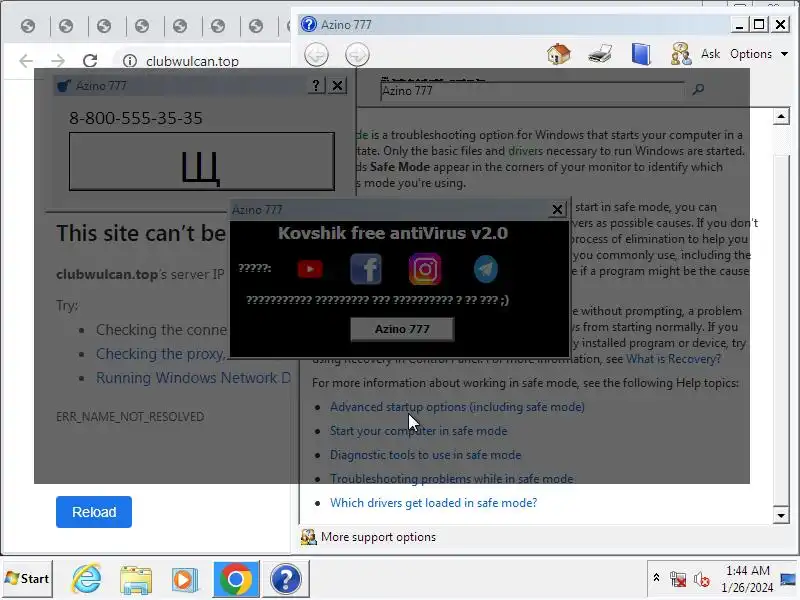The width and height of the screenshot is (800, 600).
Task: Open Windows Media Player from taskbar
Action: (185, 579)
